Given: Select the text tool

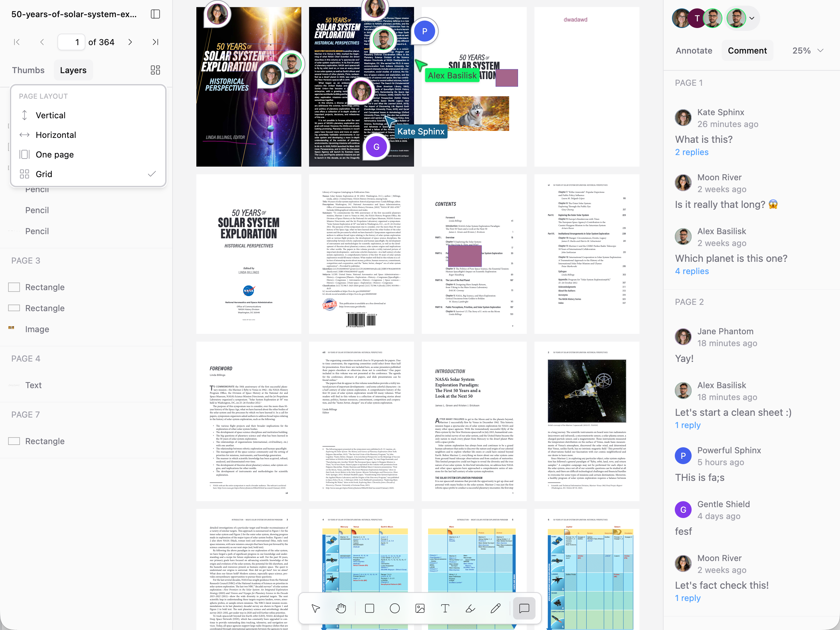Looking at the screenshot, I should click(445, 608).
